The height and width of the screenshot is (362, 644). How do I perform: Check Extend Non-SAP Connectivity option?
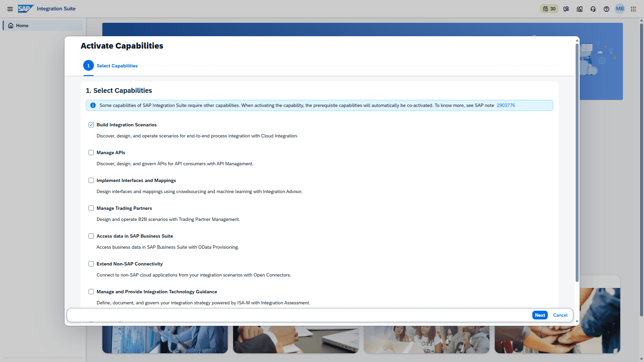pyautogui.click(x=91, y=264)
